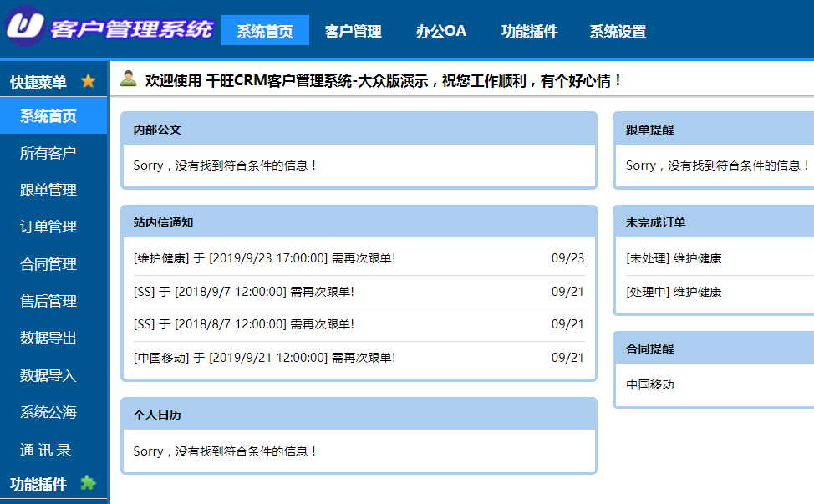This screenshot has width=814, height=504.
Task: Open 所有客户 in the sidebar
Action: [48, 153]
